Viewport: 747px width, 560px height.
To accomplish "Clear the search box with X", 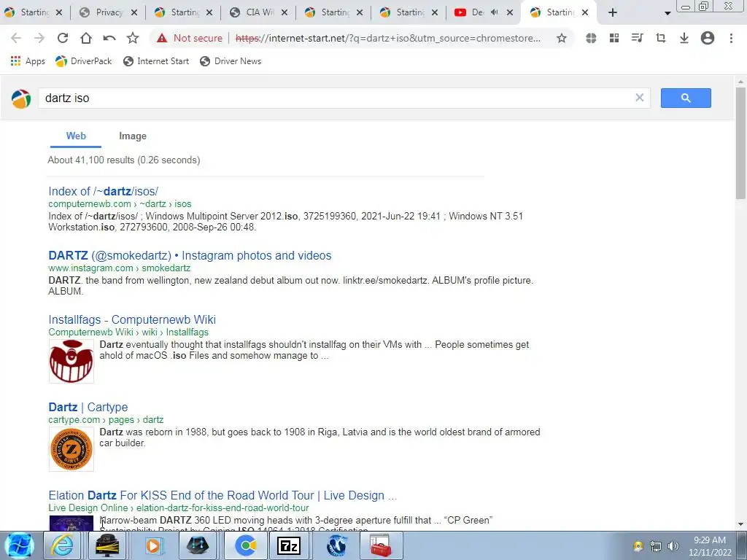I will point(639,98).
